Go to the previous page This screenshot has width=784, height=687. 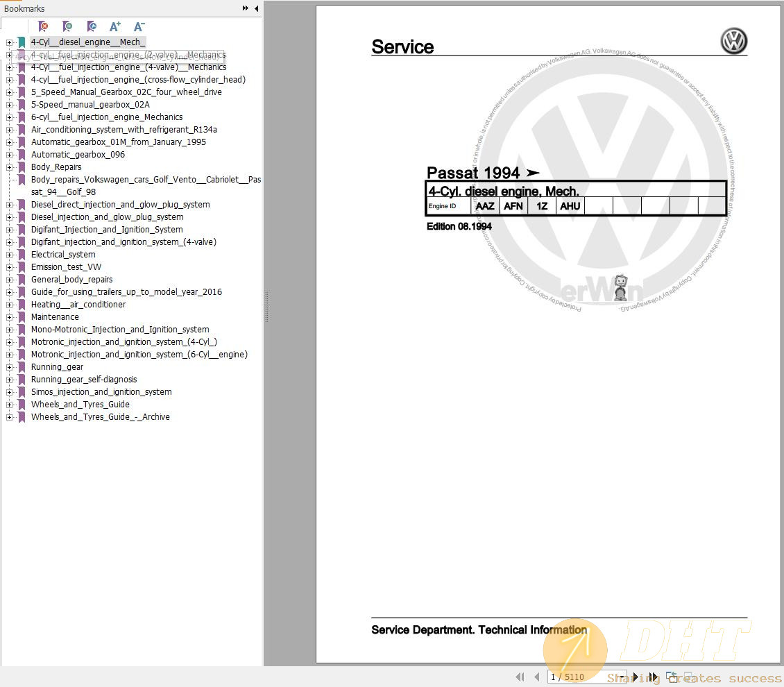[x=536, y=677]
